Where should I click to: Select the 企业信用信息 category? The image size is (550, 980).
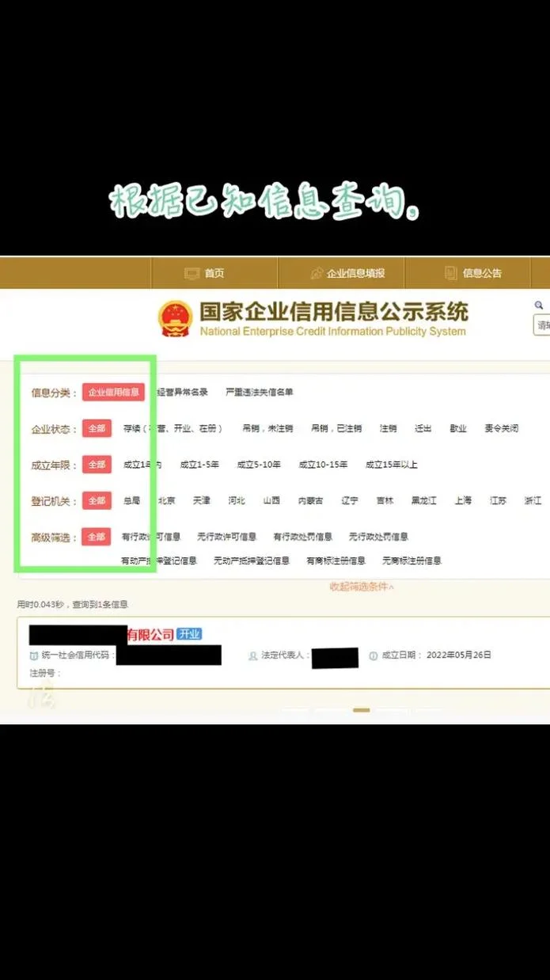(x=114, y=392)
